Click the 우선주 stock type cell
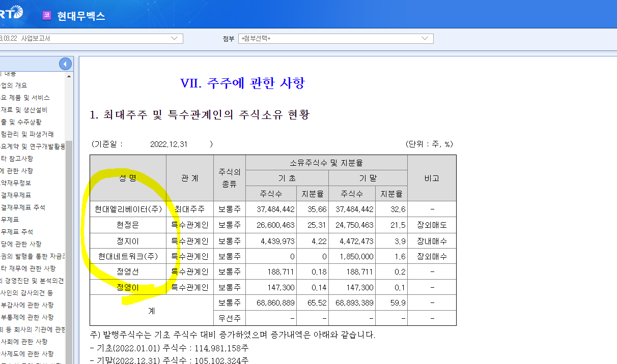617x364 pixels. pyautogui.click(x=230, y=318)
